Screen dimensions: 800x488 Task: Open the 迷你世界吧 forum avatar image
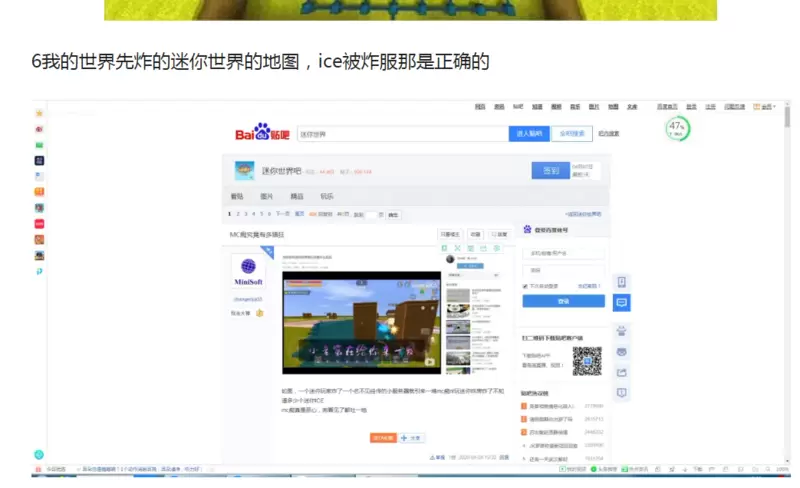click(244, 170)
